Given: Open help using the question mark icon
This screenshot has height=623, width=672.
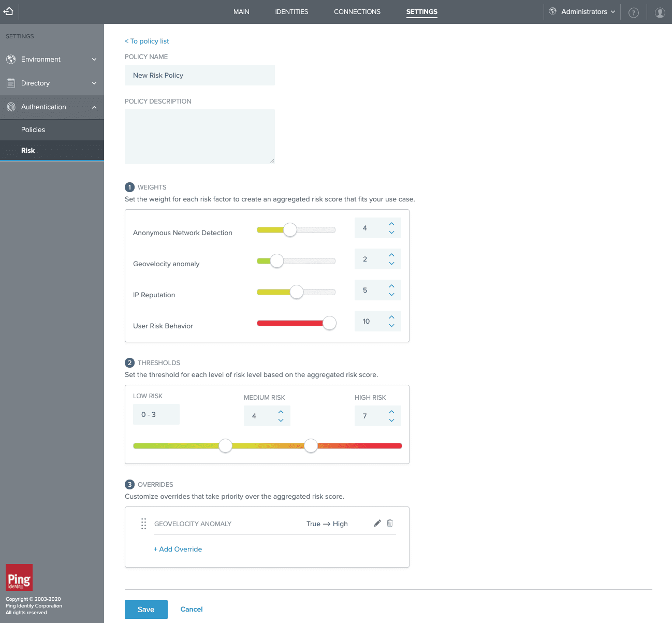Looking at the screenshot, I should (x=634, y=12).
